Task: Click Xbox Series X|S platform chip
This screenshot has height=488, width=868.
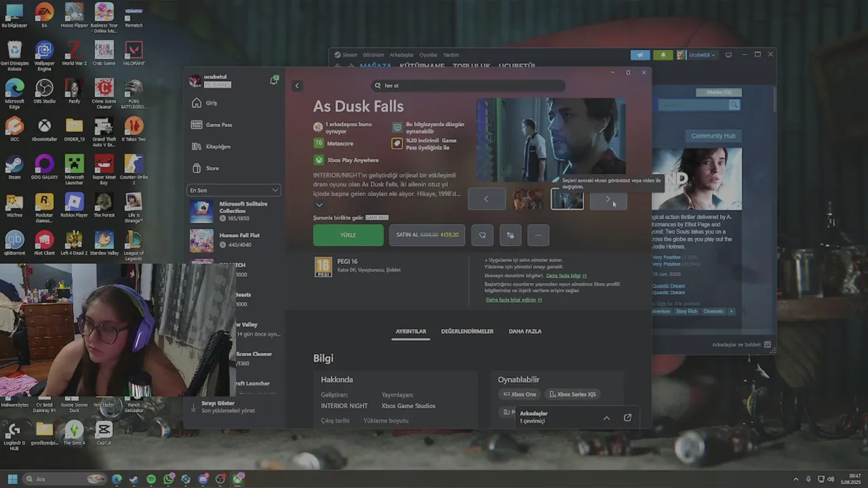Action: [572, 394]
